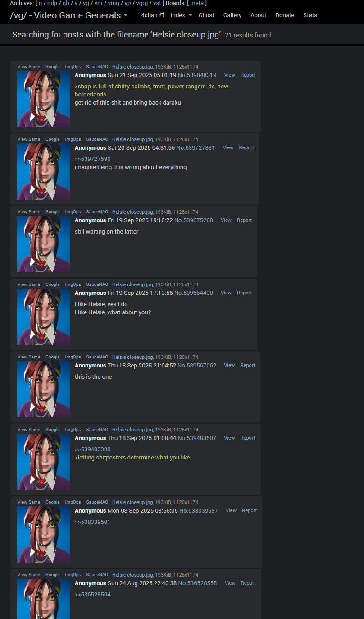
Task: Open the /vrpg/ archive link
Action: coord(142,3)
